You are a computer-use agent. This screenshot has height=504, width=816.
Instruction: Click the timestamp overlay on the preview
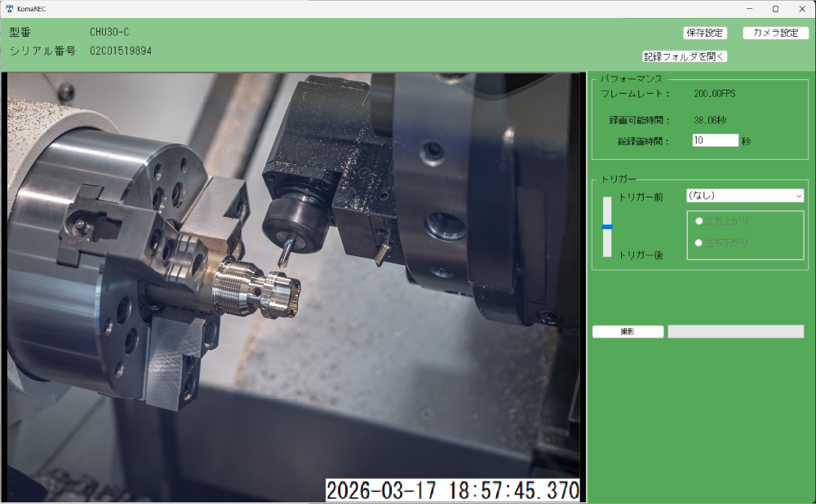pos(453,490)
